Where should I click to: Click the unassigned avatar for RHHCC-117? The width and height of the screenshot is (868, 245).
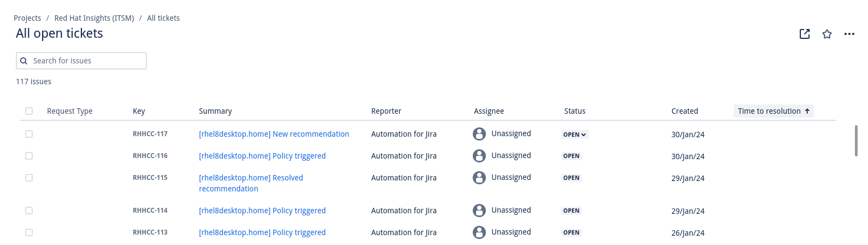point(479,134)
